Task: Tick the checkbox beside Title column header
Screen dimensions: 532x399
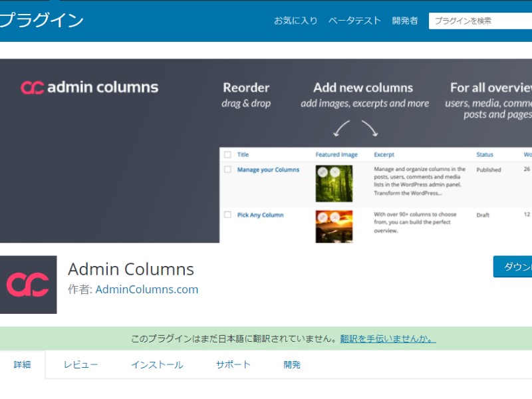Action: (x=227, y=154)
